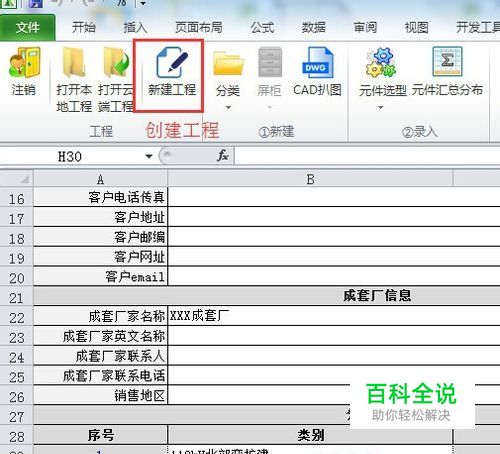
Task: Switch to the 插入 tab
Action: click(135, 27)
